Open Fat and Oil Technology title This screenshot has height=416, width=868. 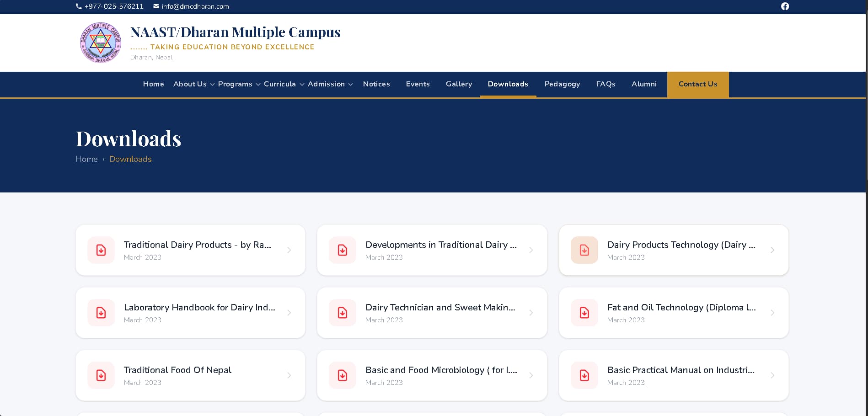pos(682,308)
